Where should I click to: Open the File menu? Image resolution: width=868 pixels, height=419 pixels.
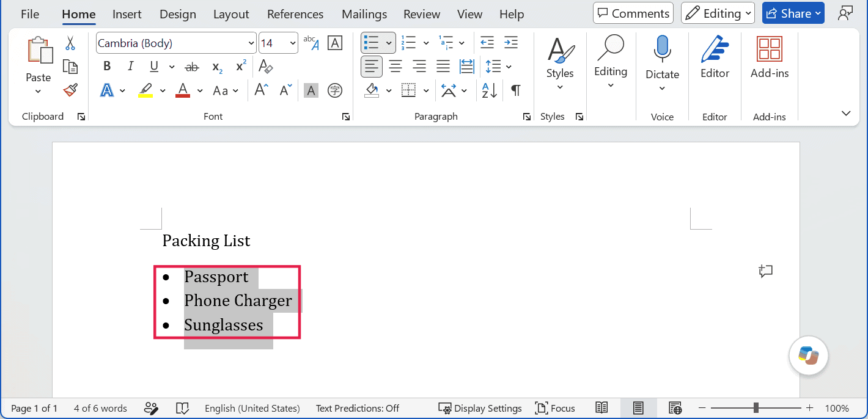pos(30,14)
